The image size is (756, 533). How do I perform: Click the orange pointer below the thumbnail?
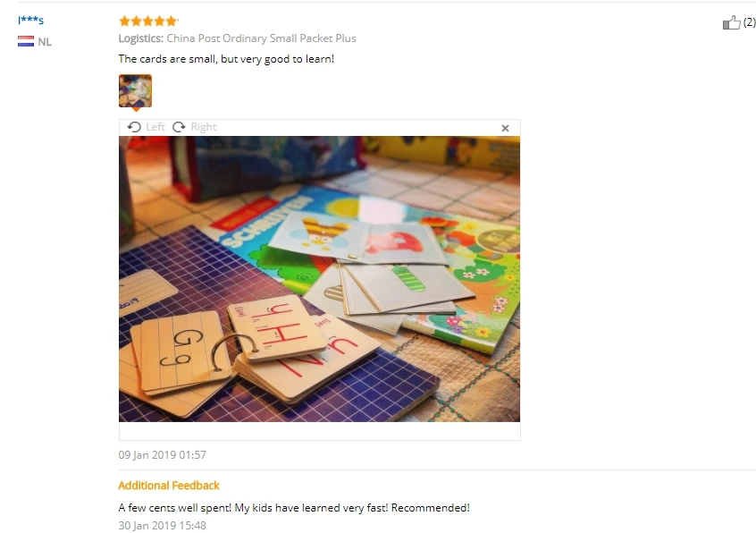point(136,109)
